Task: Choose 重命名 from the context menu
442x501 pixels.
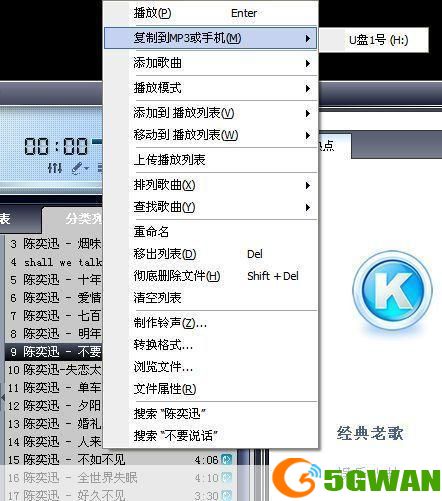Action: click(211, 232)
